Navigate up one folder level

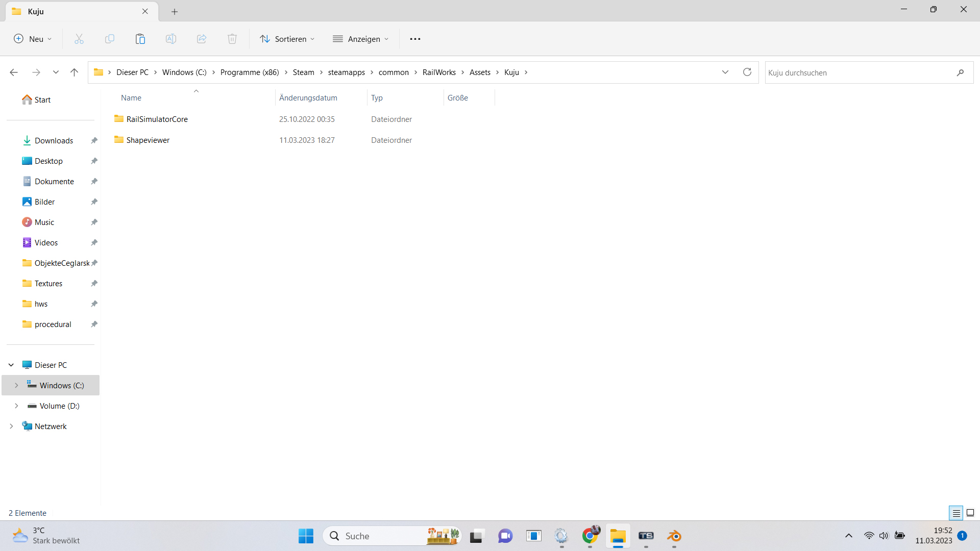pos(74,72)
